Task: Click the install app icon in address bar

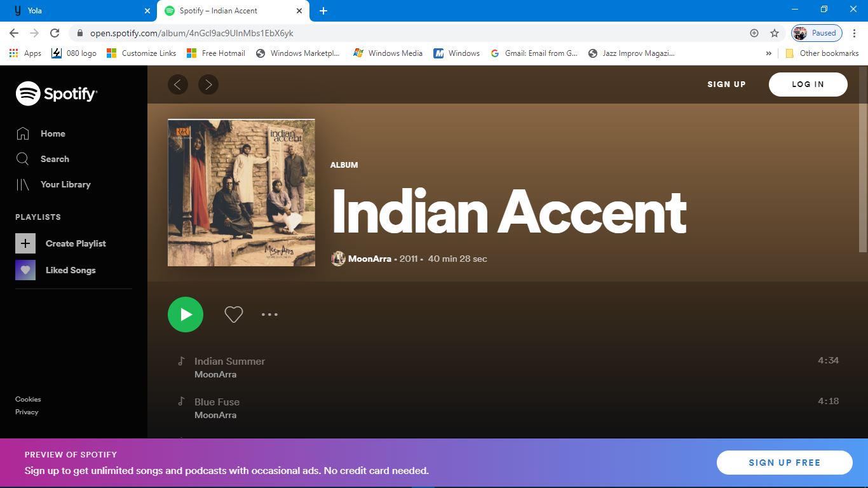Action: click(754, 33)
